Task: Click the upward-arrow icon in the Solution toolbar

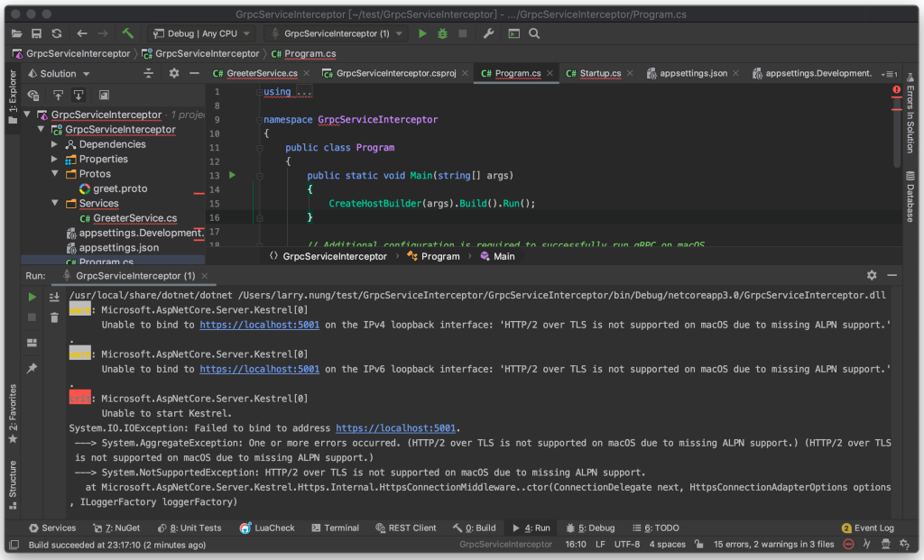Action: tap(58, 95)
